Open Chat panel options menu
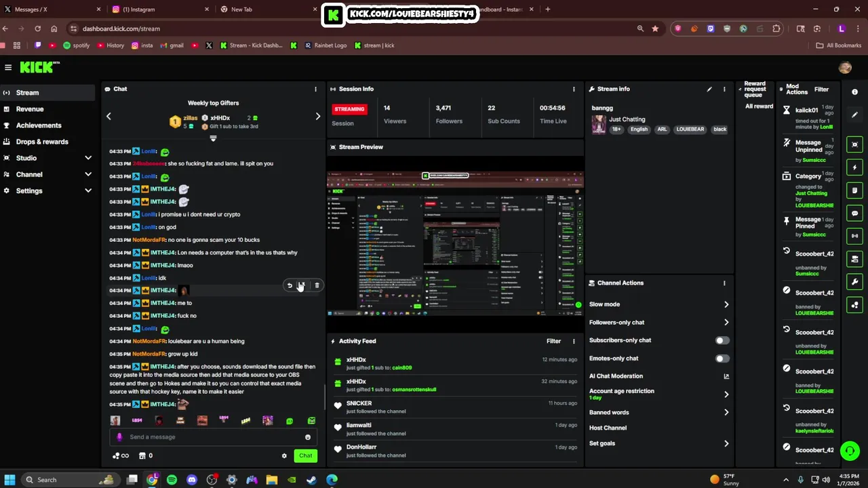The height and width of the screenshot is (488, 868). pyautogui.click(x=315, y=89)
